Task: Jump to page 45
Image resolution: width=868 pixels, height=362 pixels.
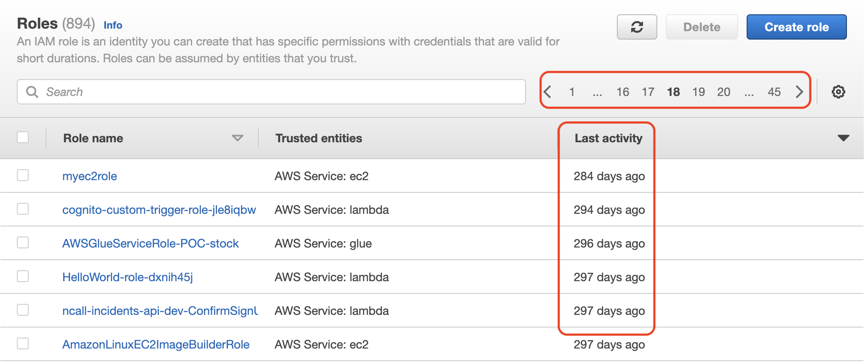Action: pyautogui.click(x=774, y=92)
